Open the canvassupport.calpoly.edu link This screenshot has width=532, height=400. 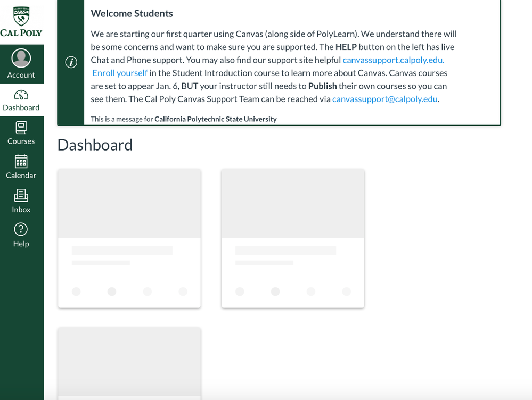coord(393,60)
